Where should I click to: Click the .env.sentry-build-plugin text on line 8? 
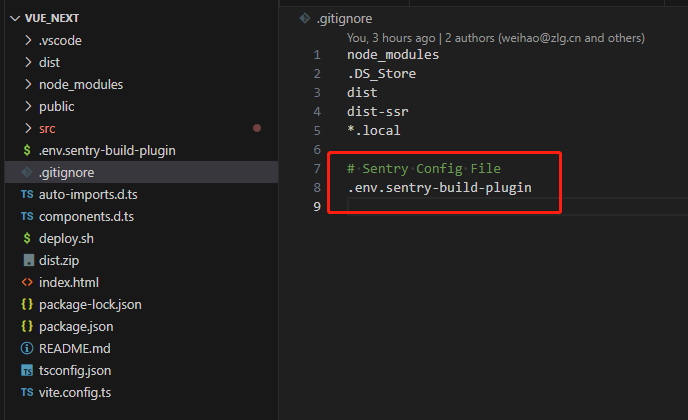[x=439, y=188]
